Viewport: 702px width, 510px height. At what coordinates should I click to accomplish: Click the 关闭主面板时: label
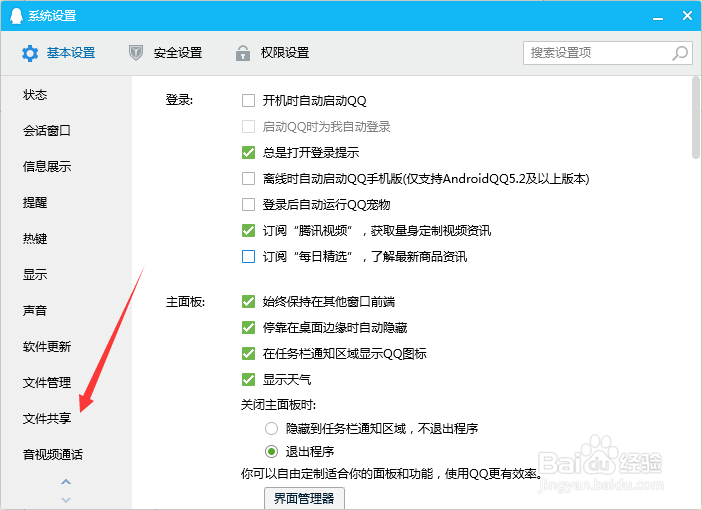coord(278,405)
